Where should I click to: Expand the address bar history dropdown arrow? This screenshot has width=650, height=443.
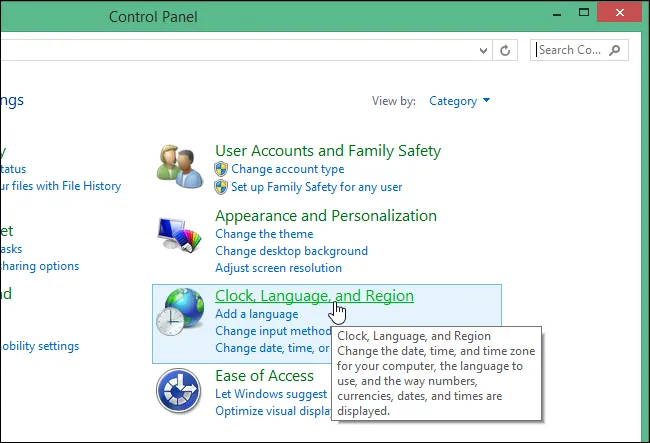coord(483,51)
